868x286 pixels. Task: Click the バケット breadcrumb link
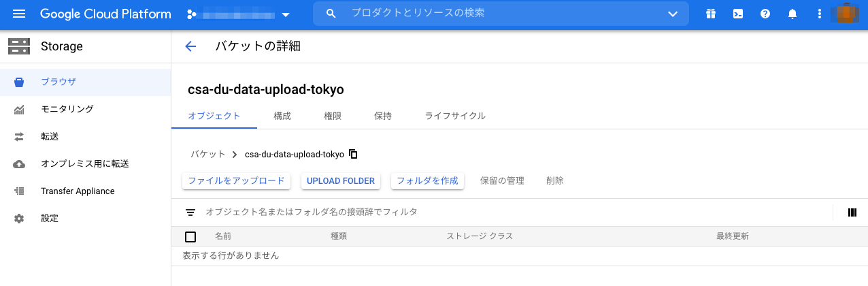pyautogui.click(x=208, y=154)
